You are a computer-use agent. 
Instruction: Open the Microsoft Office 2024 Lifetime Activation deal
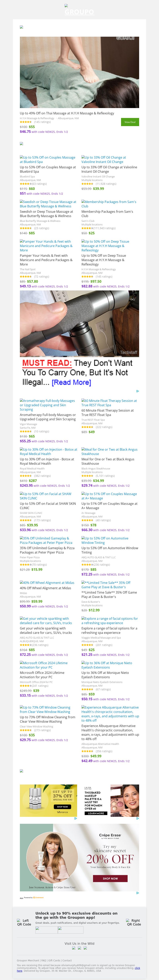point(44,665)
